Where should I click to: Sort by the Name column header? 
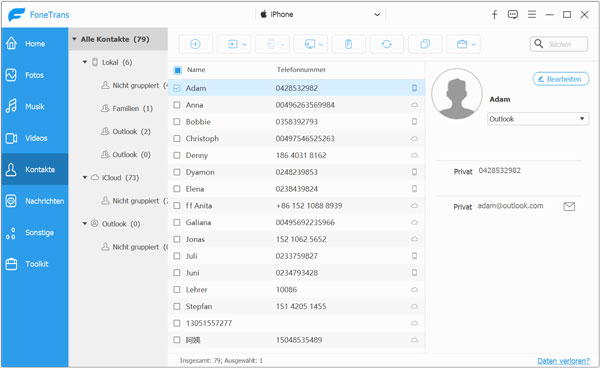tap(196, 70)
